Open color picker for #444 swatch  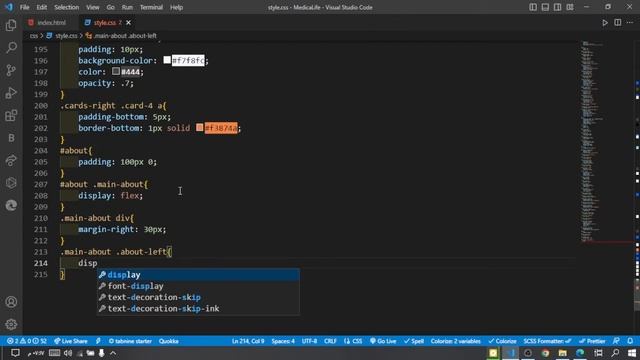click(116, 71)
